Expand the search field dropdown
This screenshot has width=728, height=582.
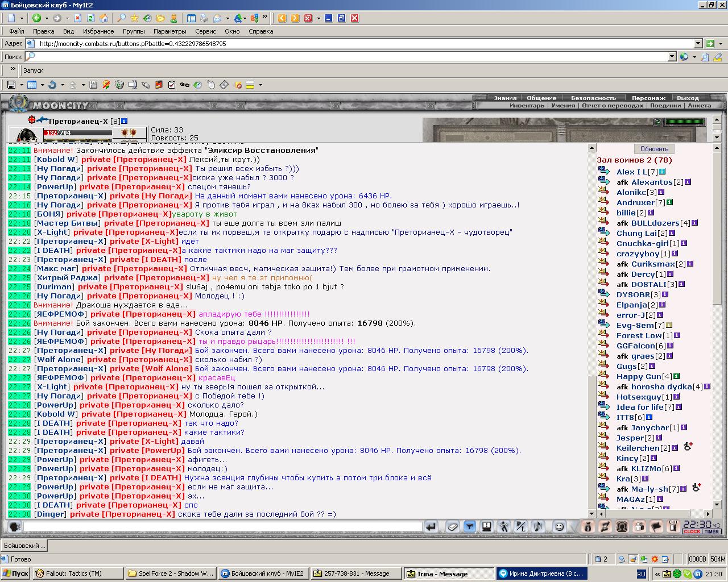tap(672, 57)
